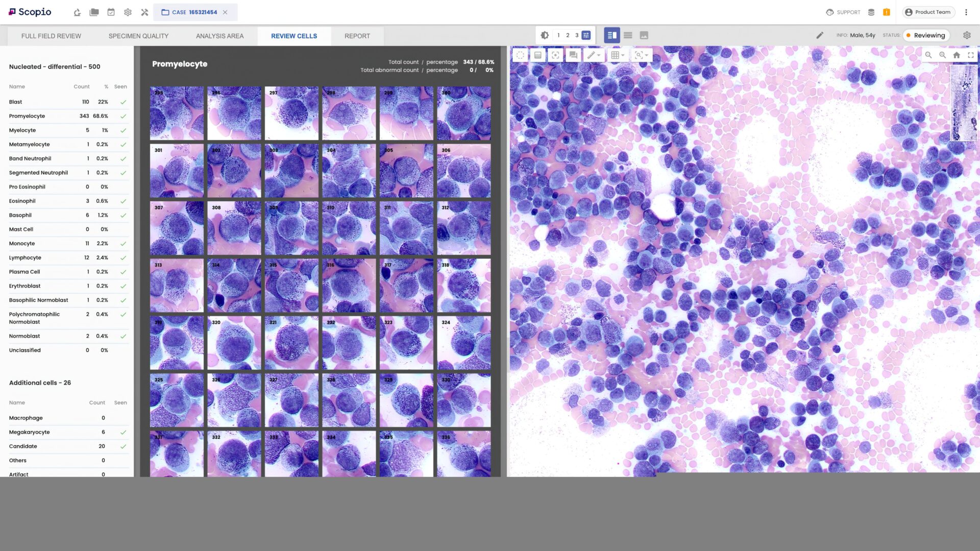The width and height of the screenshot is (980, 551).
Task: Click the slide overview minimap
Action: coord(964,102)
